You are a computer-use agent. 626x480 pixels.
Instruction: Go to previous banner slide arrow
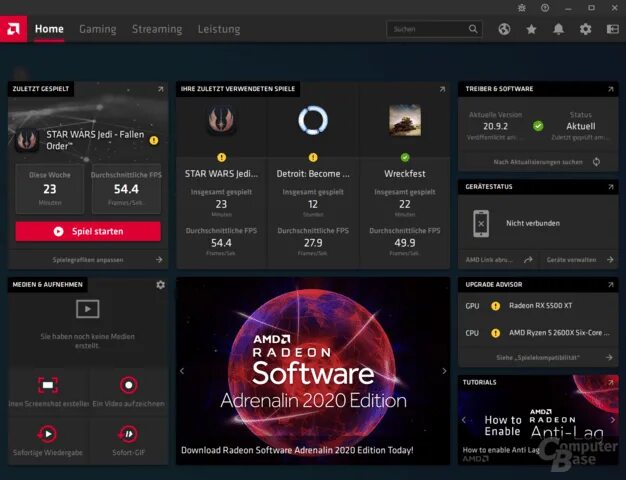[182, 371]
